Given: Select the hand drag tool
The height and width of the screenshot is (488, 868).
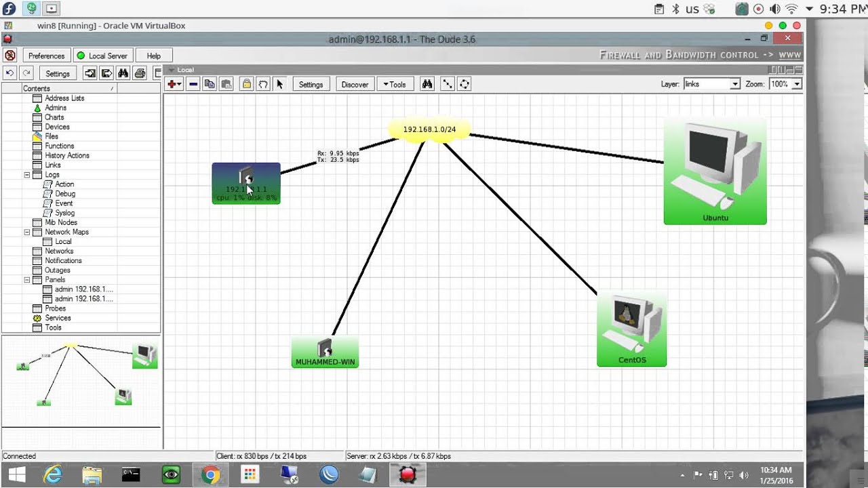Looking at the screenshot, I should pyautogui.click(x=263, y=84).
